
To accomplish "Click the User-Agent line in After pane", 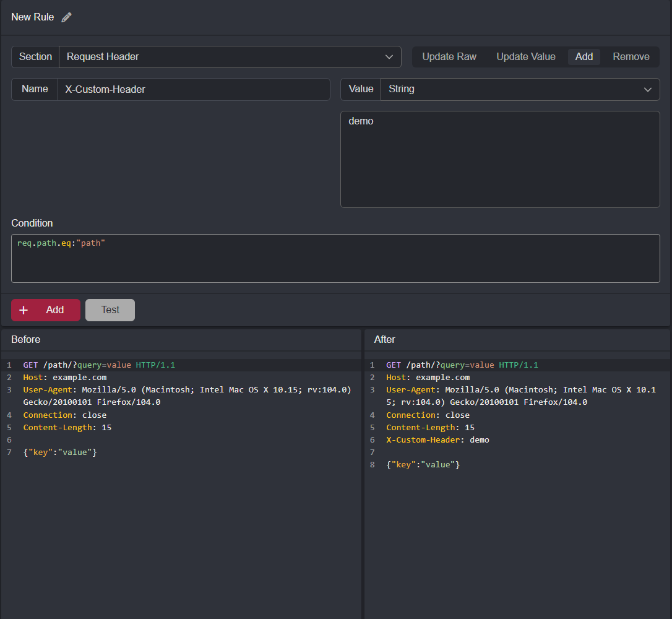I will coord(521,396).
